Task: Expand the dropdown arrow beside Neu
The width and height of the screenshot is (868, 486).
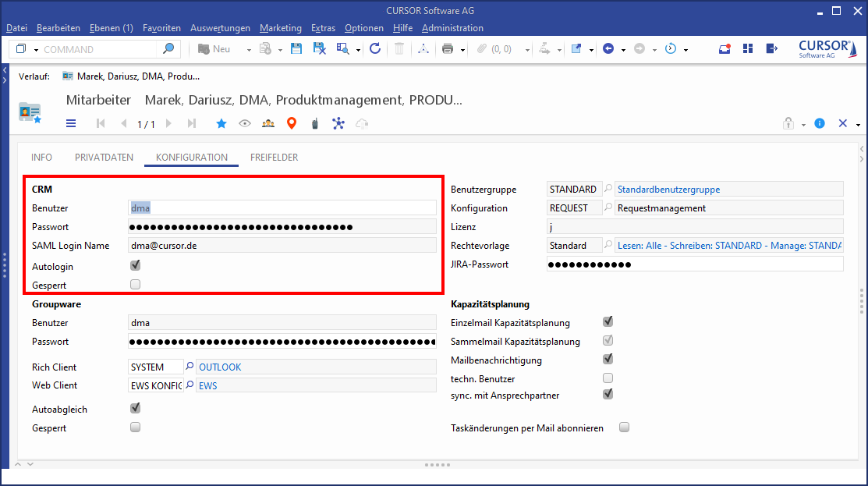Action: pyautogui.click(x=249, y=50)
